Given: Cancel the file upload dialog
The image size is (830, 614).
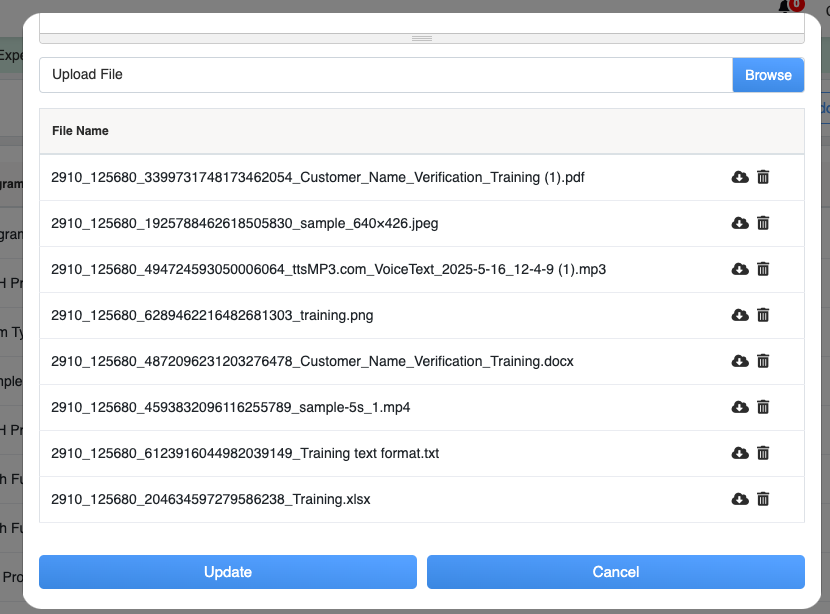Looking at the screenshot, I should 615,572.
